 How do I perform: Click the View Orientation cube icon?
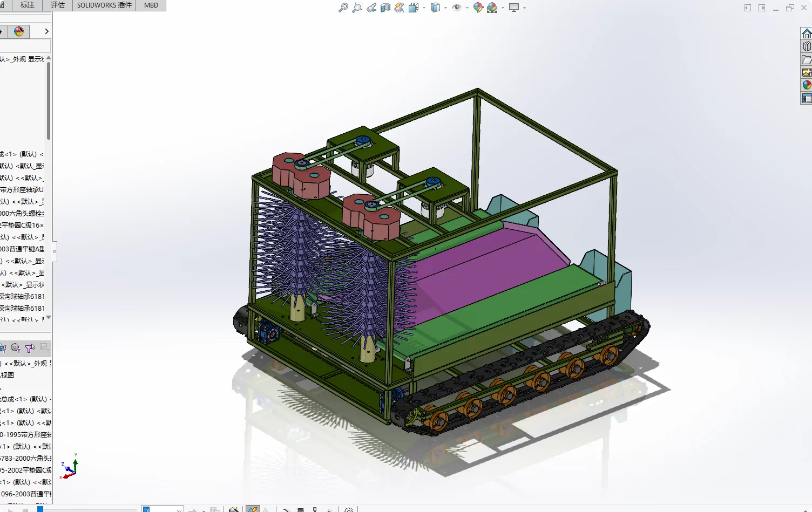click(x=414, y=8)
